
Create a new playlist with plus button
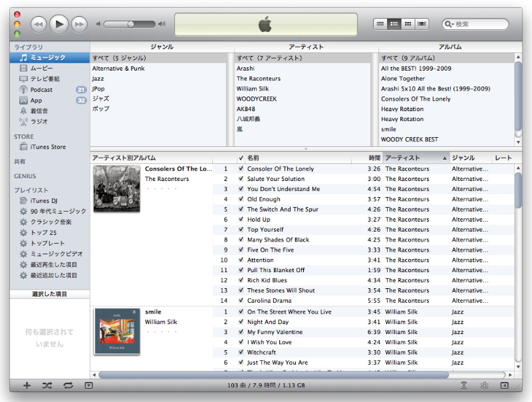coord(27,385)
